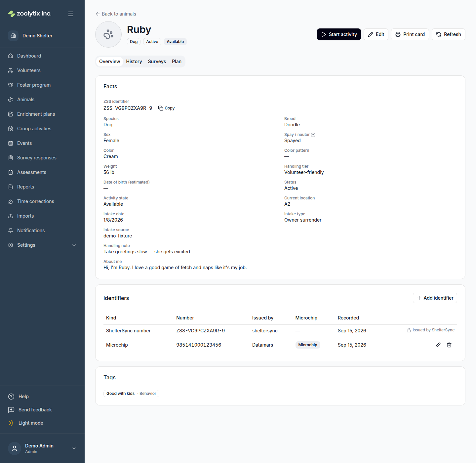Open Reports page
The height and width of the screenshot is (463, 476).
pos(42,187)
